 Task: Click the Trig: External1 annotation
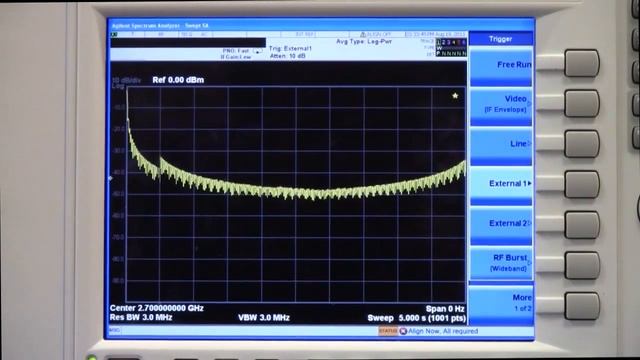pyautogui.click(x=290, y=49)
